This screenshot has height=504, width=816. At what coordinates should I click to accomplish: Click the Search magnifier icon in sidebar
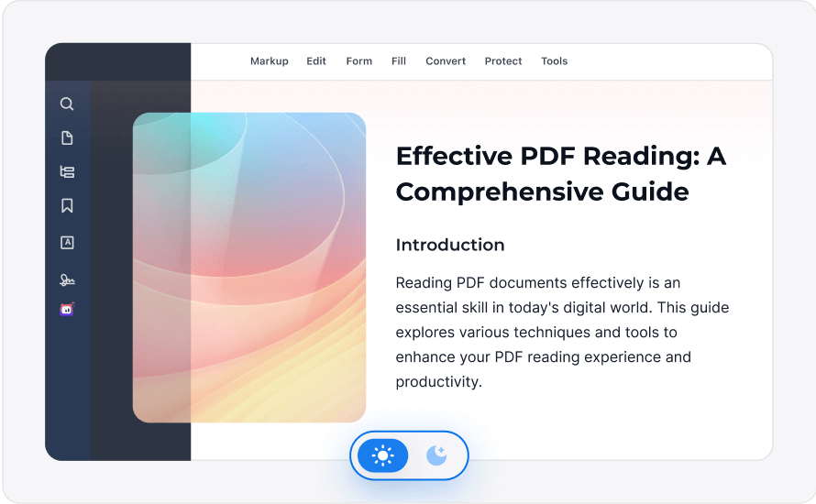[x=67, y=104]
